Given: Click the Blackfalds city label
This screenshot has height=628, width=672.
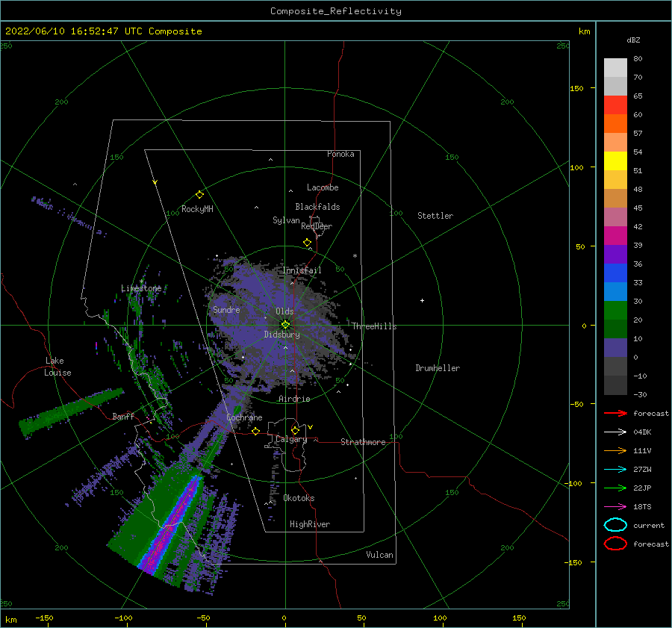Looking at the screenshot, I should [x=317, y=207].
